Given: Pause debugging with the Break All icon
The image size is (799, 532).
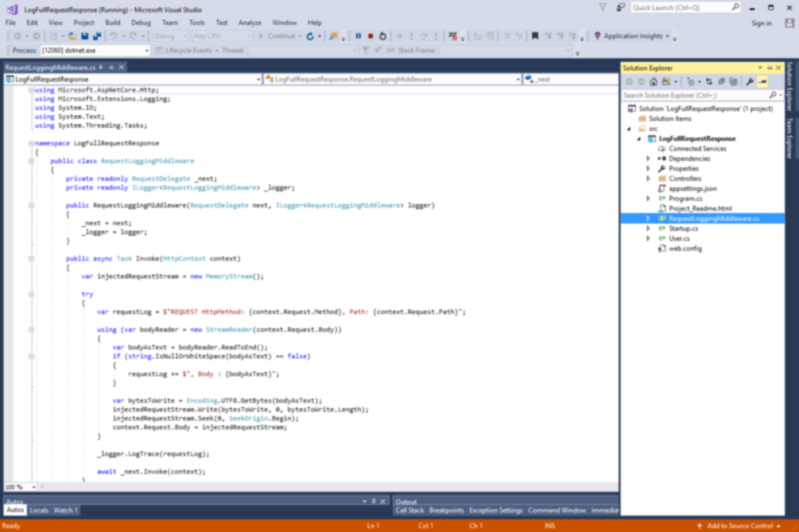Looking at the screenshot, I should click(358, 36).
